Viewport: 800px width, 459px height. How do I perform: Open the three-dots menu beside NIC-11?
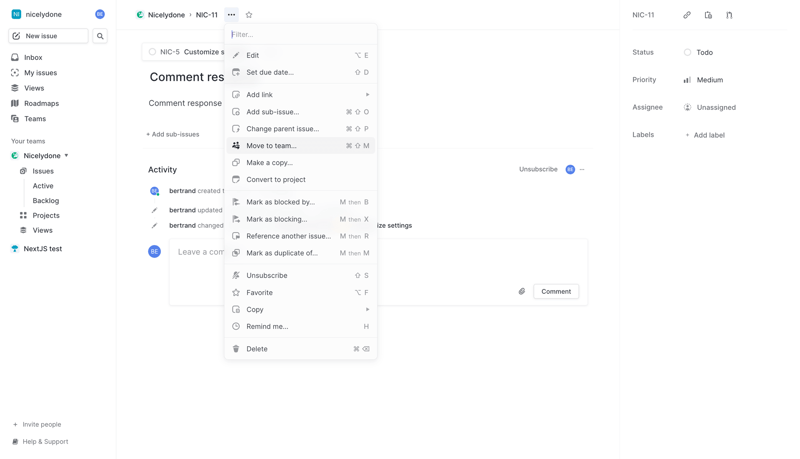pos(231,15)
